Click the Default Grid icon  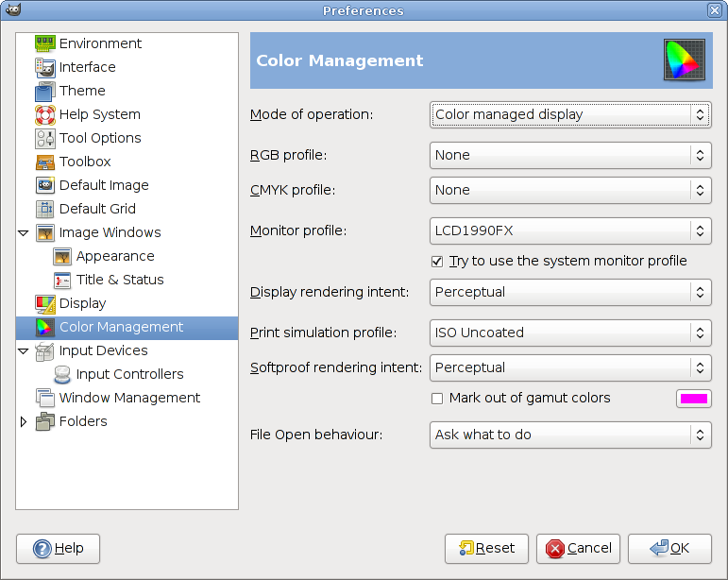(45, 209)
